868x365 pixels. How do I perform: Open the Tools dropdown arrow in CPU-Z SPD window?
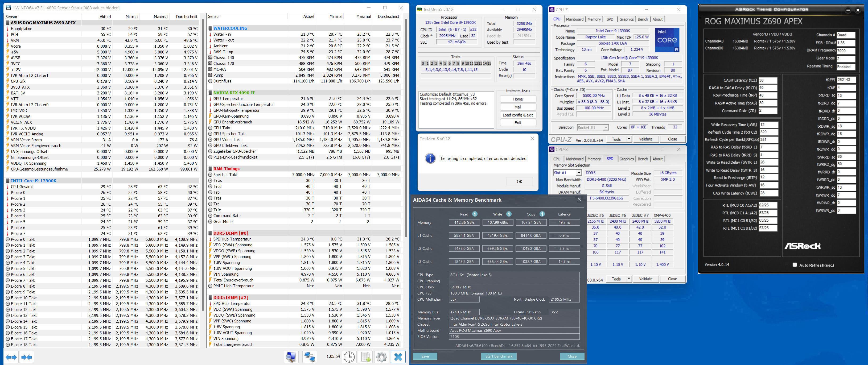click(629, 279)
